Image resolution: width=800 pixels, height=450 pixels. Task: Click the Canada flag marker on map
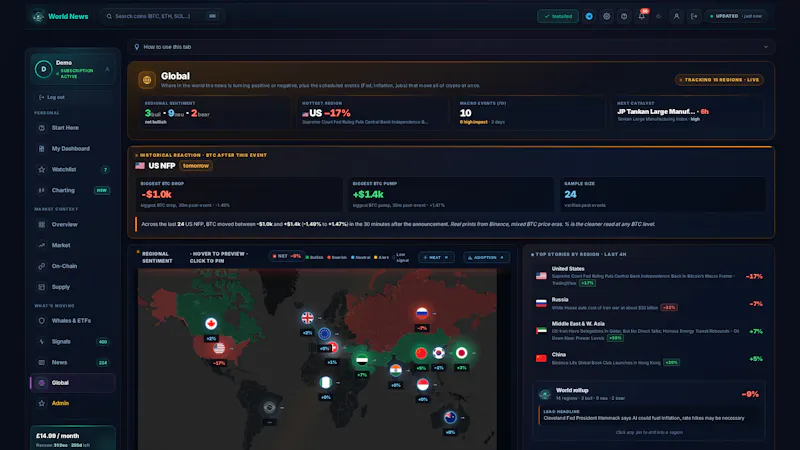tap(211, 323)
